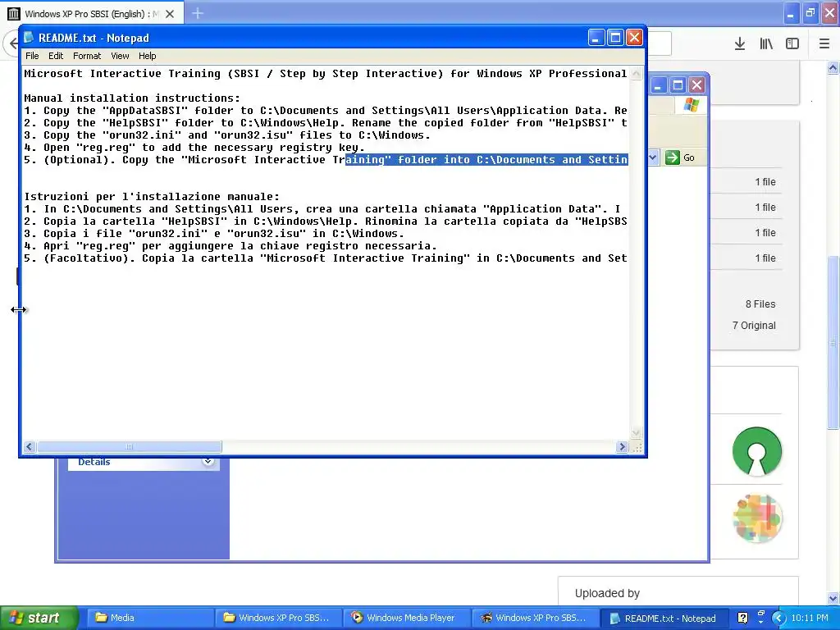Click the browser downloads arrow icon
Viewport: 840px width, 630px height.
coord(740,44)
